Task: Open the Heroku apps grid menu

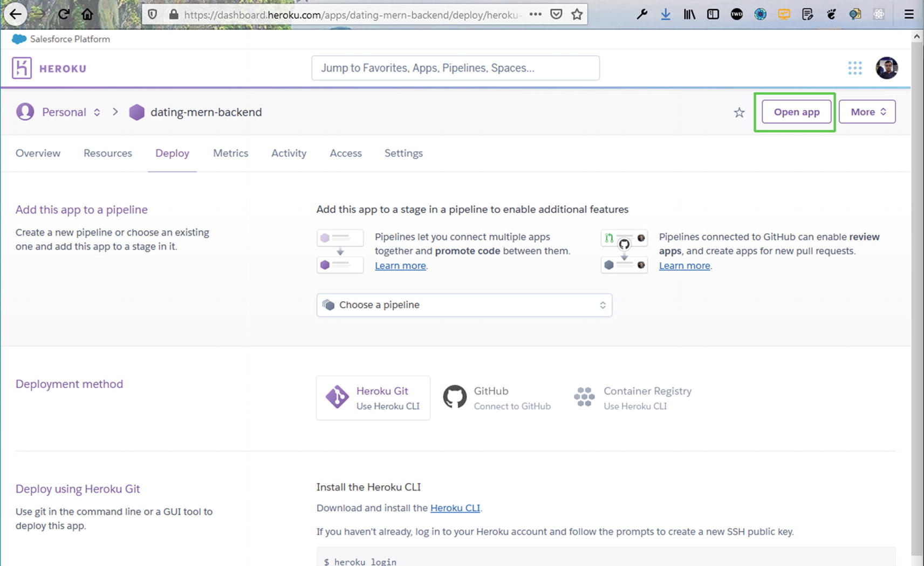Action: (x=854, y=68)
